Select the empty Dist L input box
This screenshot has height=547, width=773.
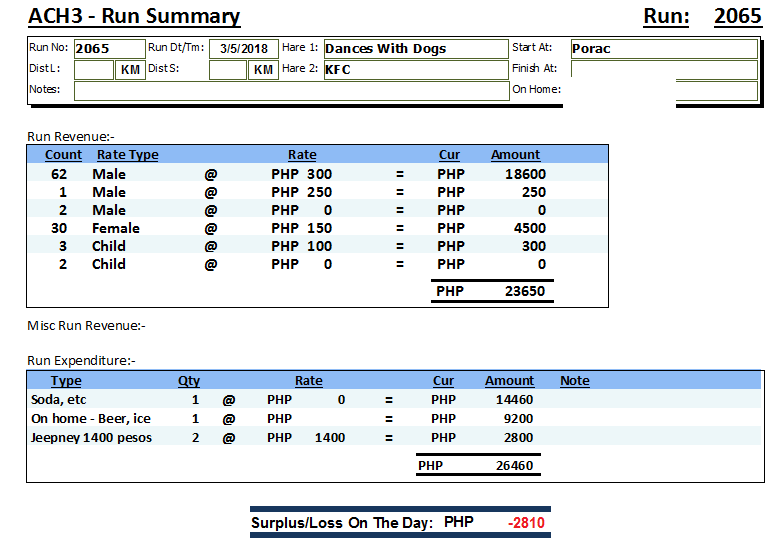click(x=95, y=70)
